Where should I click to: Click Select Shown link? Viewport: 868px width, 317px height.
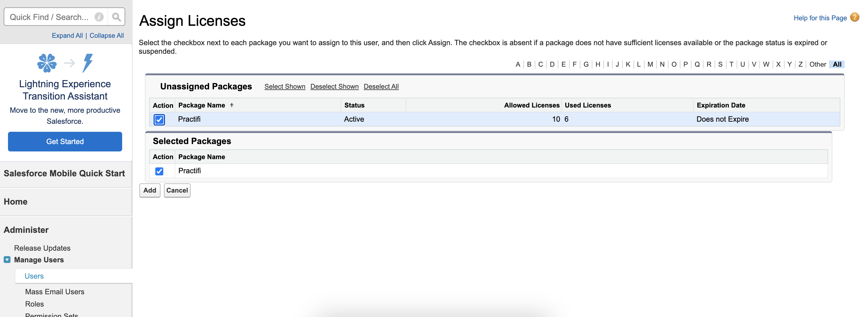(x=285, y=87)
